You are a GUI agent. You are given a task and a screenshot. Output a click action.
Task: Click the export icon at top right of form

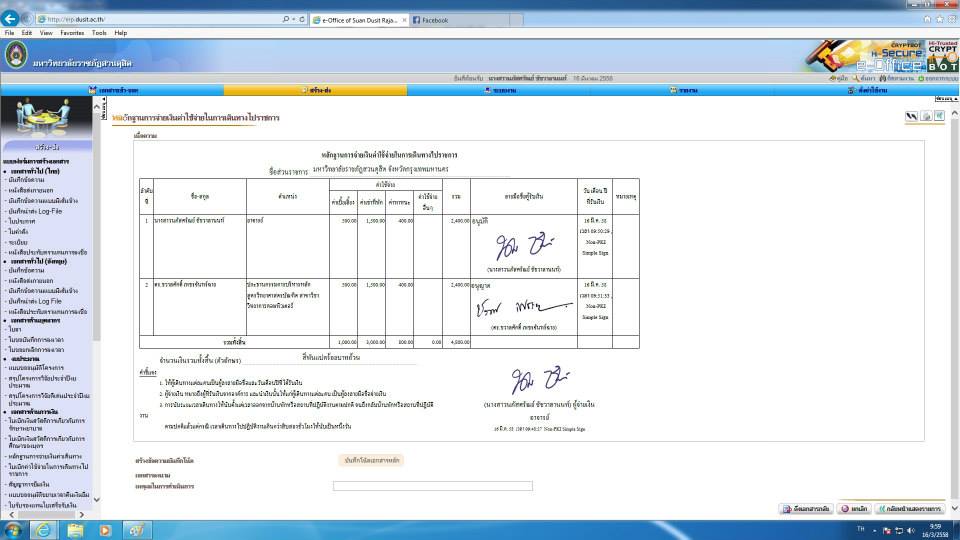[940, 116]
